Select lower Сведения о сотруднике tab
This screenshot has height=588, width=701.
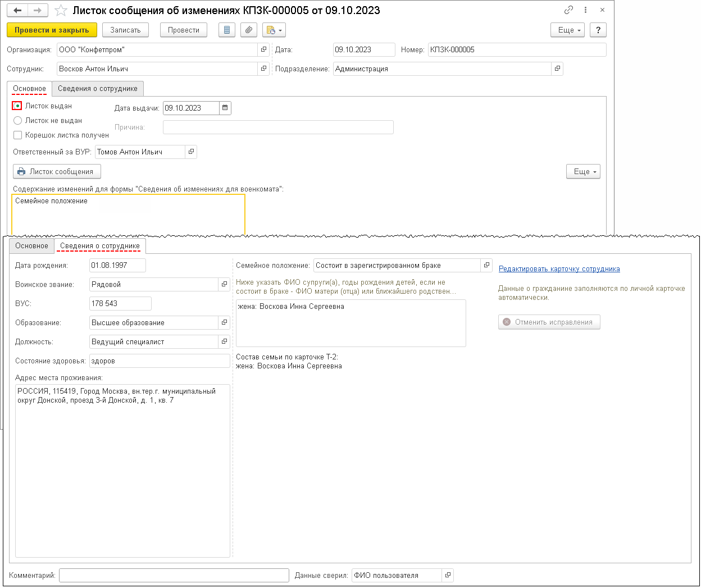(x=100, y=246)
